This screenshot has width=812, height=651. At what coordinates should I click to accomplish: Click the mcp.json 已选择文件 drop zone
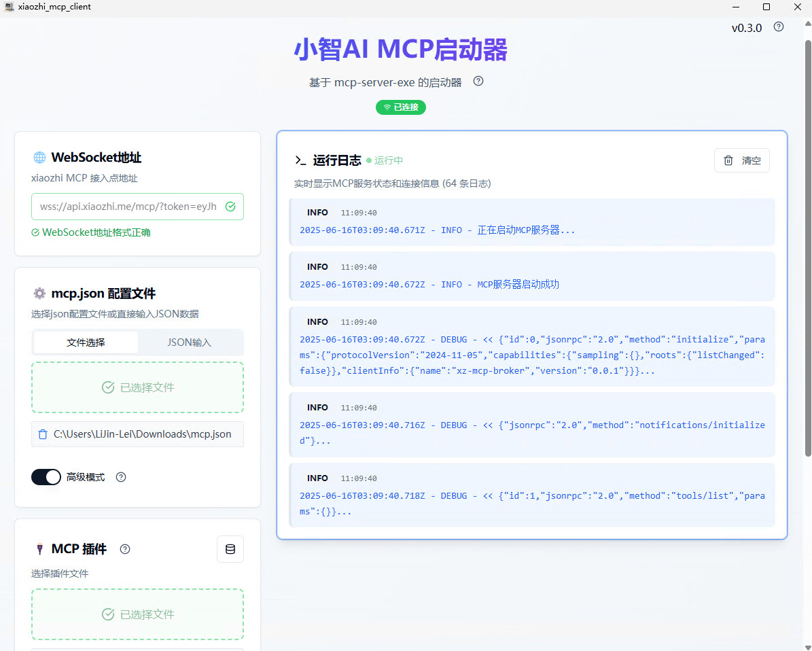click(138, 387)
